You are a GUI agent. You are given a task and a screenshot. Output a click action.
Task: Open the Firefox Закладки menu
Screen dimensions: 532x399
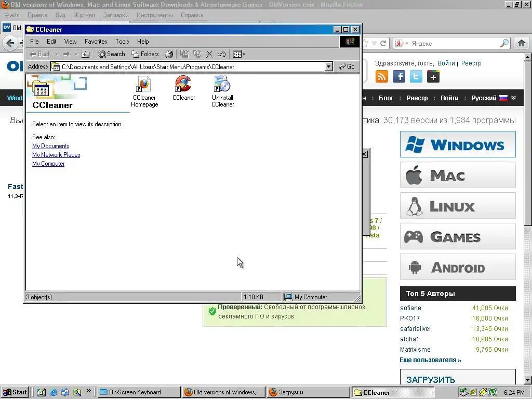pos(116,15)
